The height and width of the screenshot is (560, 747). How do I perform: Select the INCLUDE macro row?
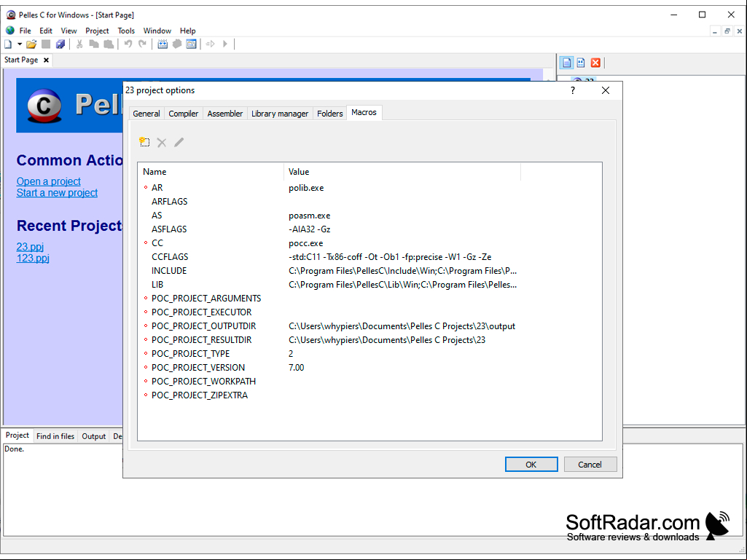click(329, 270)
